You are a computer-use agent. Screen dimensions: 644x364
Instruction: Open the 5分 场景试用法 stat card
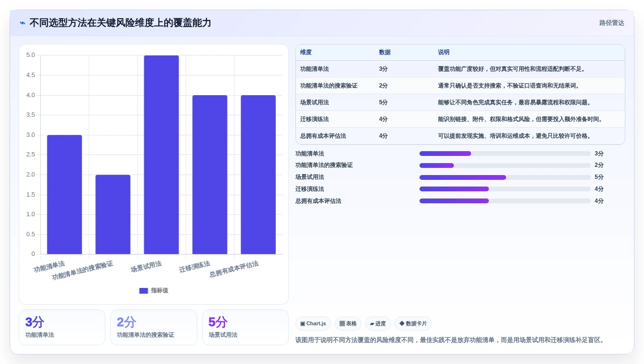245,327
